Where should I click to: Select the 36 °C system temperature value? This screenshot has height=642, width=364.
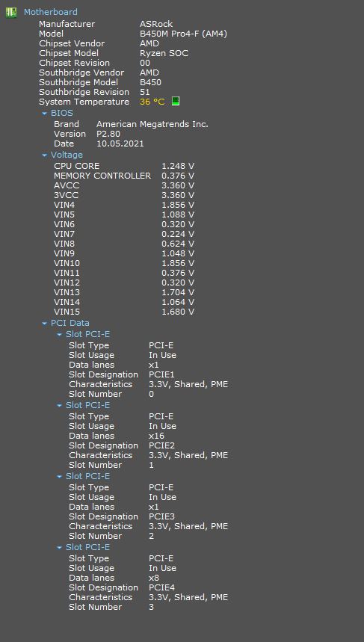pos(152,102)
